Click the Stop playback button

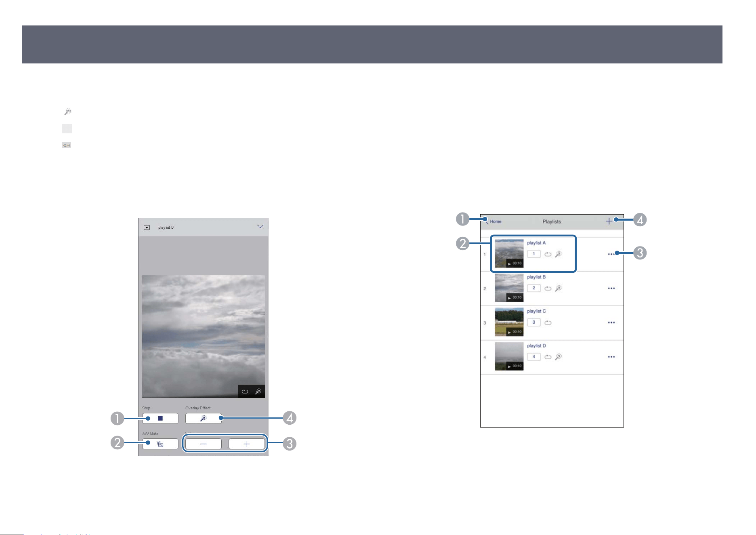tap(160, 418)
